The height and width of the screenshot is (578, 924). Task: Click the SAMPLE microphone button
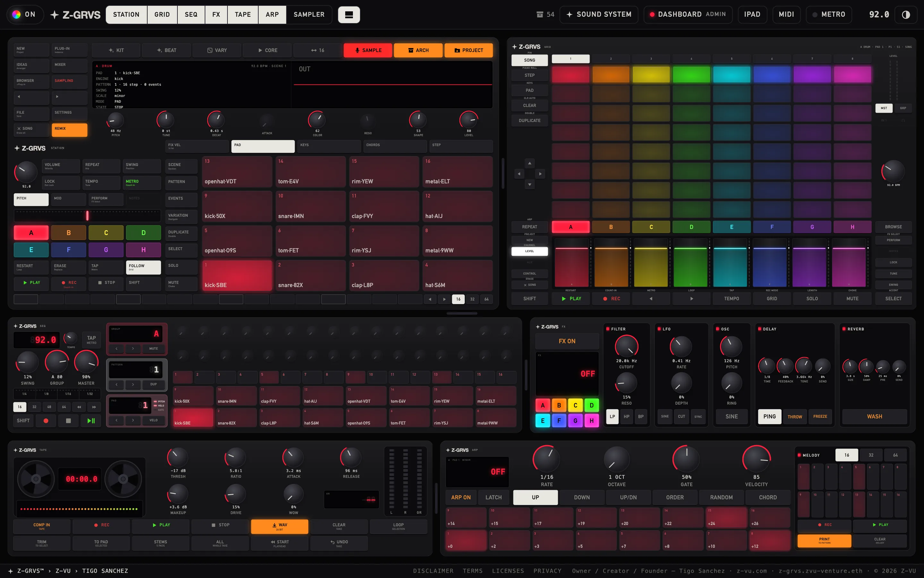(368, 50)
